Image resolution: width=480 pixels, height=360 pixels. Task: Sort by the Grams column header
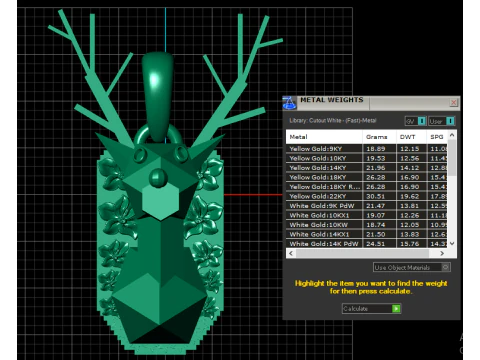(x=379, y=137)
